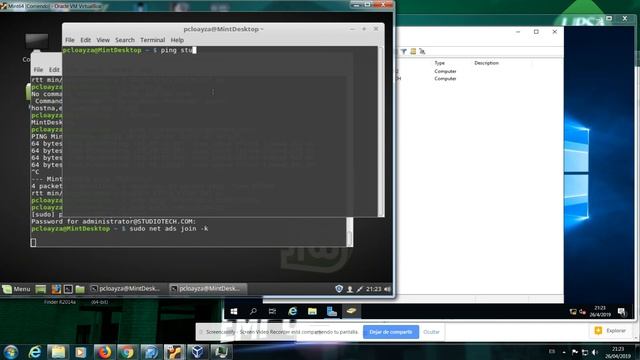
Task: Open Task View in Windows 10 taskbar
Action: tap(272, 311)
